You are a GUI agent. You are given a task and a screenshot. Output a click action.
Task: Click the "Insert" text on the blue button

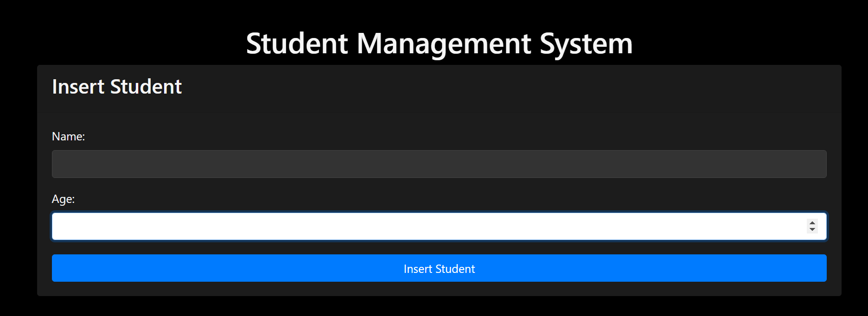(417, 269)
